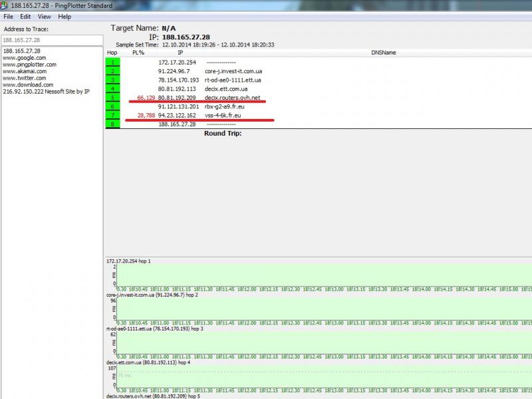The width and height of the screenshot is (532, 399).
Task: Click DNS name decix.routers.ovh.net in hop table
Action: pyautogui.click(x=232, y=98)
